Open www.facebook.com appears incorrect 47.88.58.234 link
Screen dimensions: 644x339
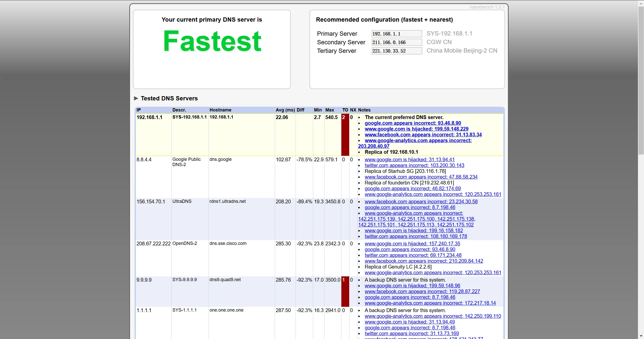421,177
